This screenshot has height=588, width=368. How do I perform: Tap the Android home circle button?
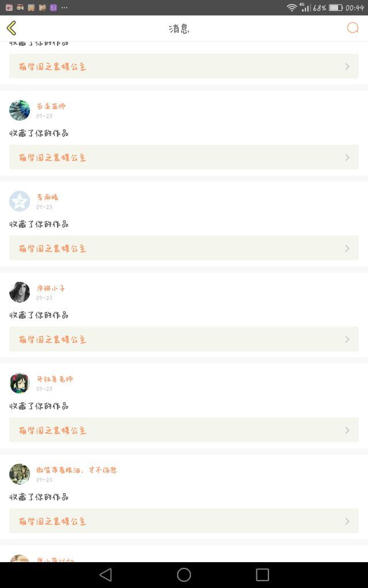click(184, 574)
